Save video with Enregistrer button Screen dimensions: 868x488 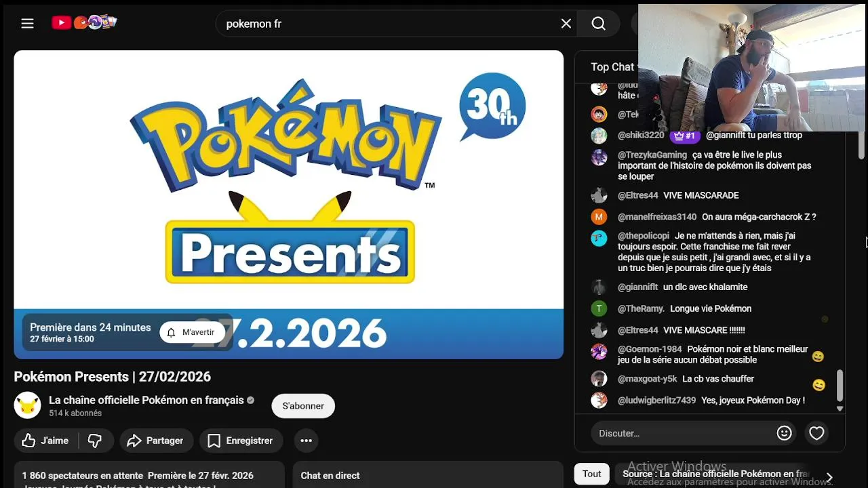click(241, 441)
